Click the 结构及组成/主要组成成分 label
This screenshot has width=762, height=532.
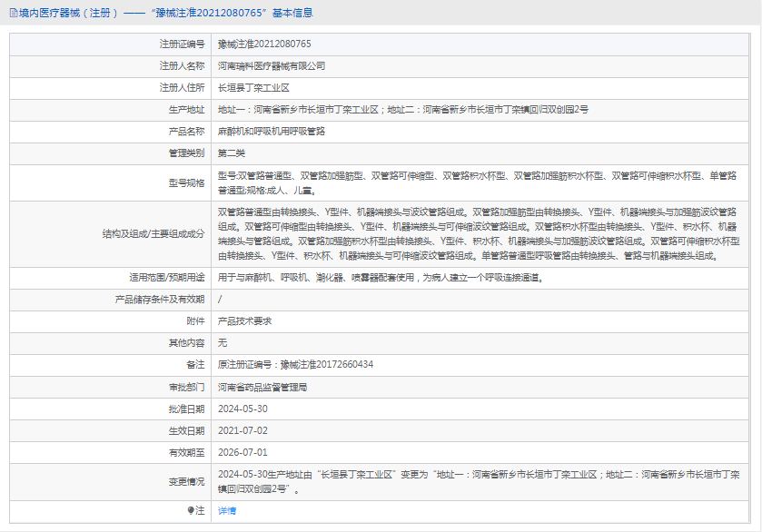pyautogui.click(x=153, y=234)
